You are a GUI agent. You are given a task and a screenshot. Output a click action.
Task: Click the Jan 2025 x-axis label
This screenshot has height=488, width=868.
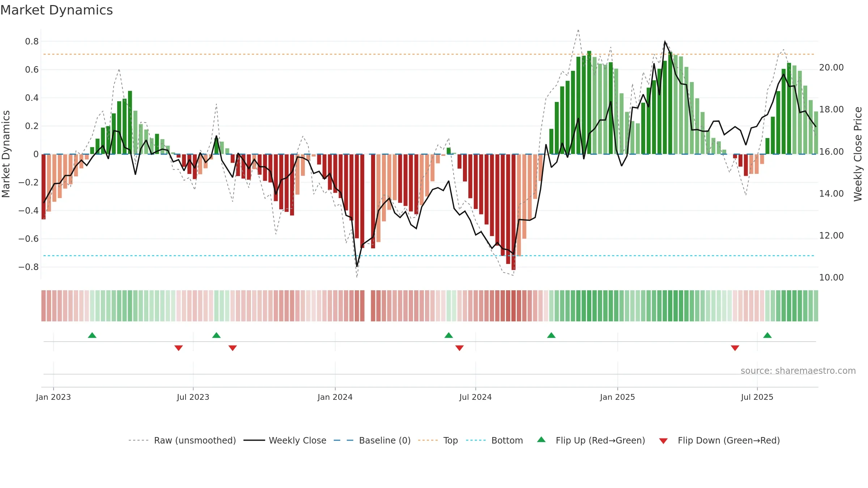pos(617,397)
